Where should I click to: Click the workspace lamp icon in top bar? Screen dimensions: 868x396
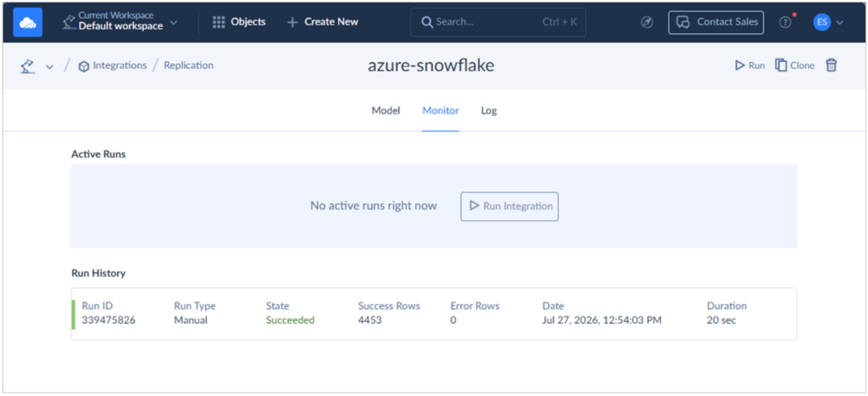tap(68, 21)
